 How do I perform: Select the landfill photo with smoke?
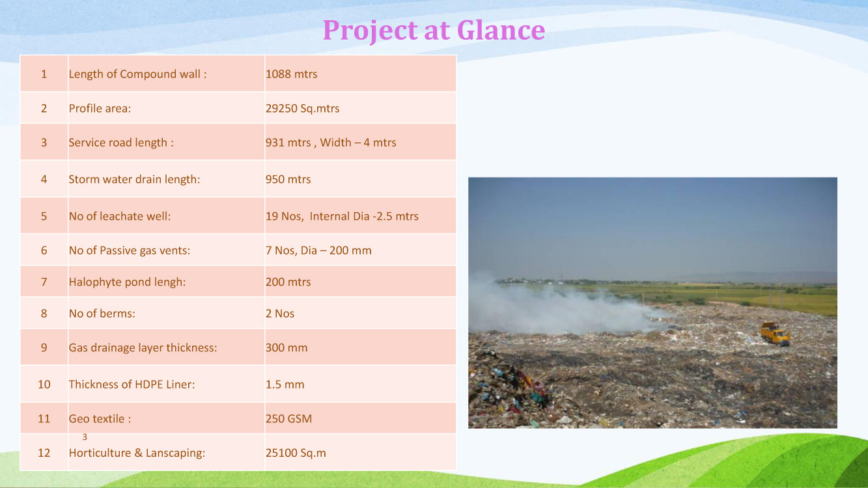click(x=652, y=303)
